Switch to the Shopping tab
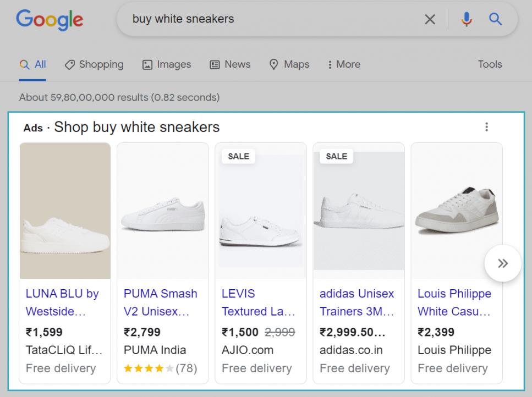The height and width of the screenshot is (397, 532). click(x=94, y=64)
